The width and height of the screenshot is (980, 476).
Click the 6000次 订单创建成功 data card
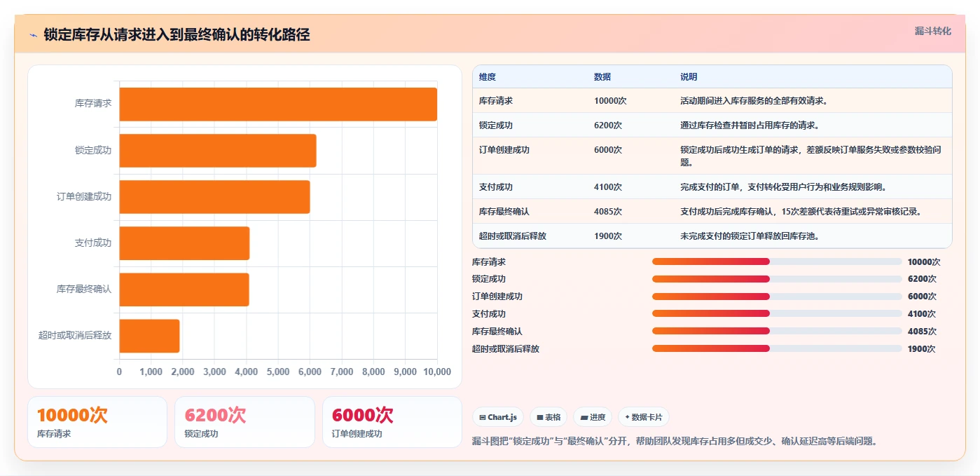[x=392, y=422]
